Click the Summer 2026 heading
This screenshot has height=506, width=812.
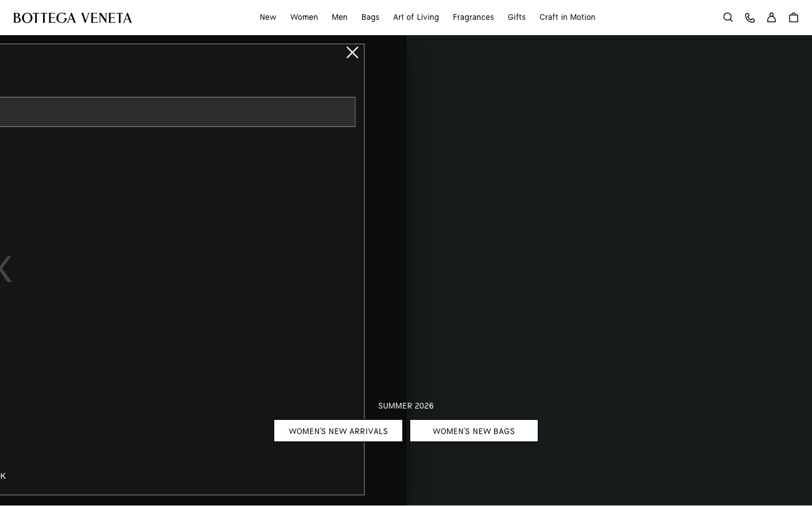point(406,406)
